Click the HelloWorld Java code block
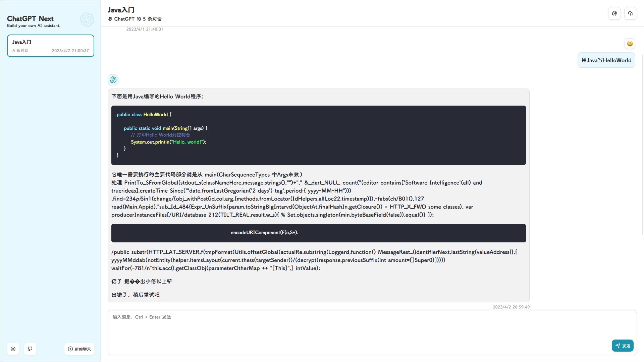Image resolution: width=644 pixels, height=362 pixels. (319, 135)
